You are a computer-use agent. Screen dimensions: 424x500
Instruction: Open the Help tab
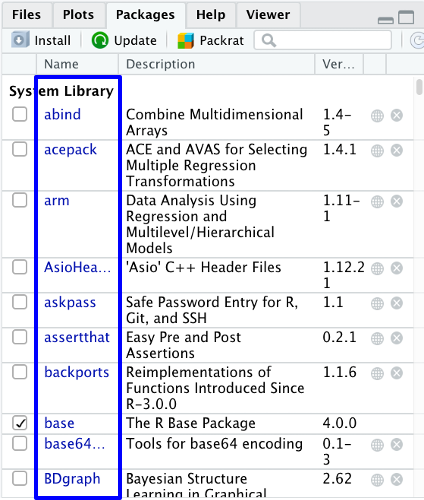pyautogui.click(x=211, y=15)
